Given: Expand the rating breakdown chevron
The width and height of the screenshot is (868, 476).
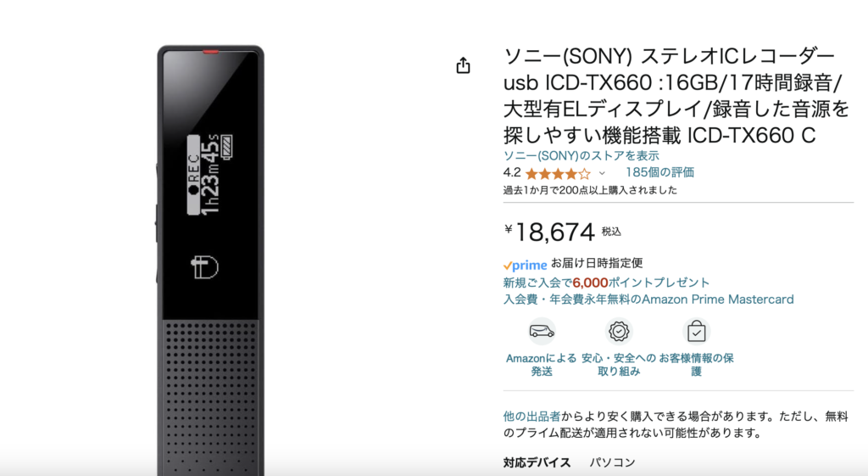Looking at the screenshot, I should click(602, 173).
